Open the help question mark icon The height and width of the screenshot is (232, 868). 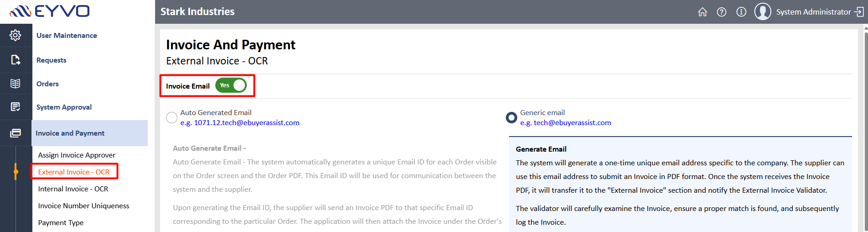[722, 12]
